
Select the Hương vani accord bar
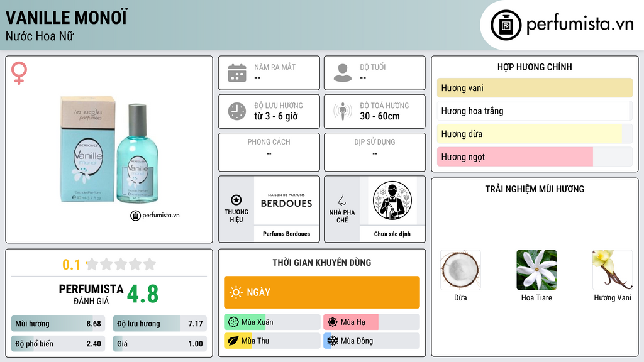coord(535,88)
